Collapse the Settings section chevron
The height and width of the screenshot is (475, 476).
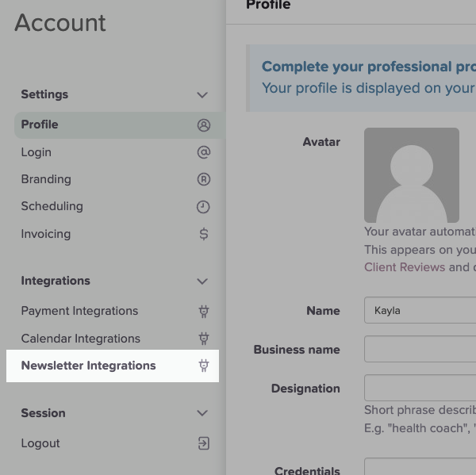click(202, 95)
